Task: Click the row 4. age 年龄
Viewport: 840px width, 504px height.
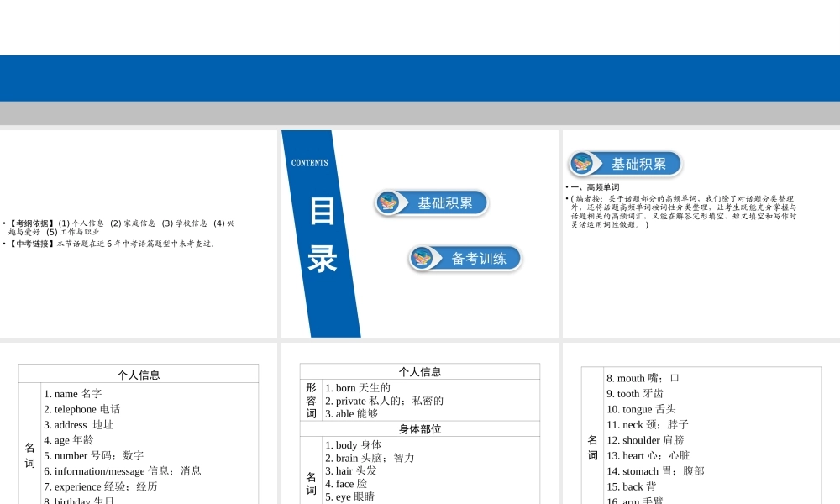Action: click(69, 440)
